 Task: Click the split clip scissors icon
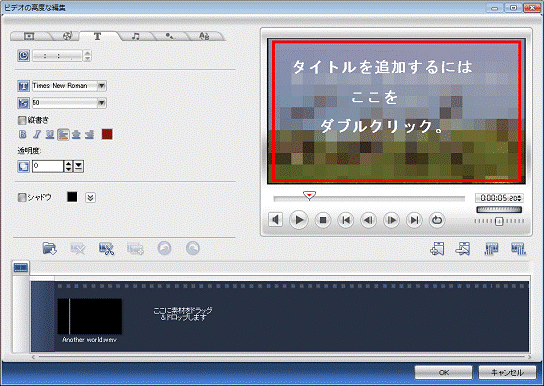tap(107, 248)
